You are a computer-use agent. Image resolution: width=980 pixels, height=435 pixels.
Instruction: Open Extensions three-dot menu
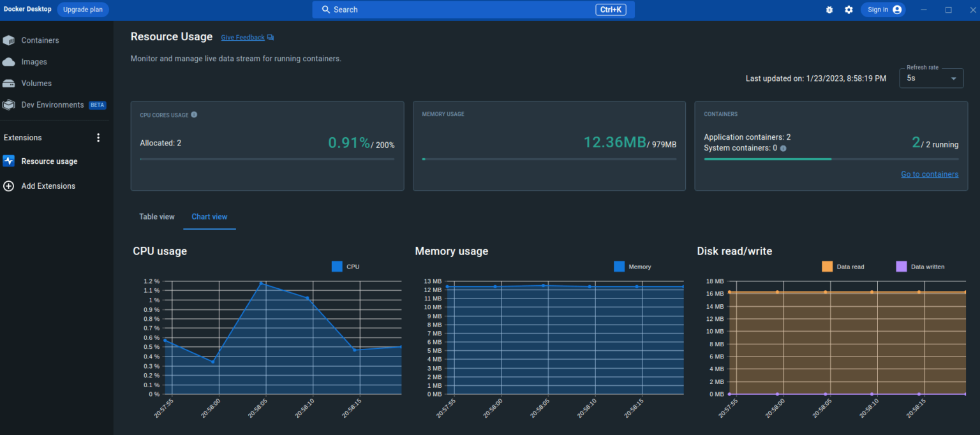[98, 138]
